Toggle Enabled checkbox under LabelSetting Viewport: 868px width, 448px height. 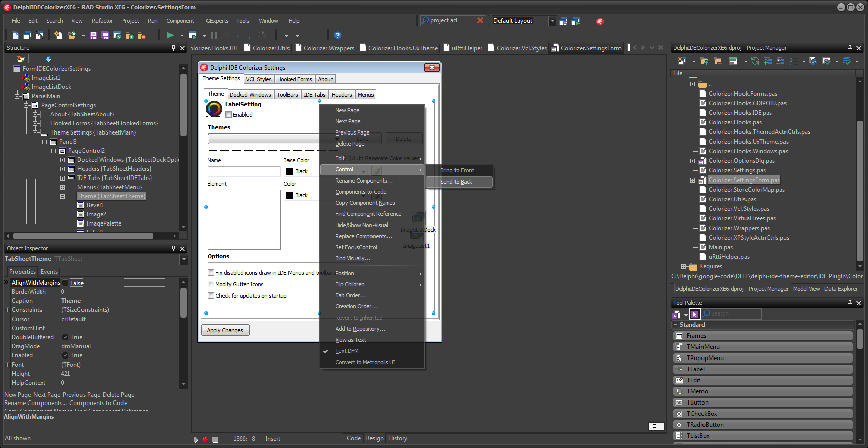click(229, 115)
